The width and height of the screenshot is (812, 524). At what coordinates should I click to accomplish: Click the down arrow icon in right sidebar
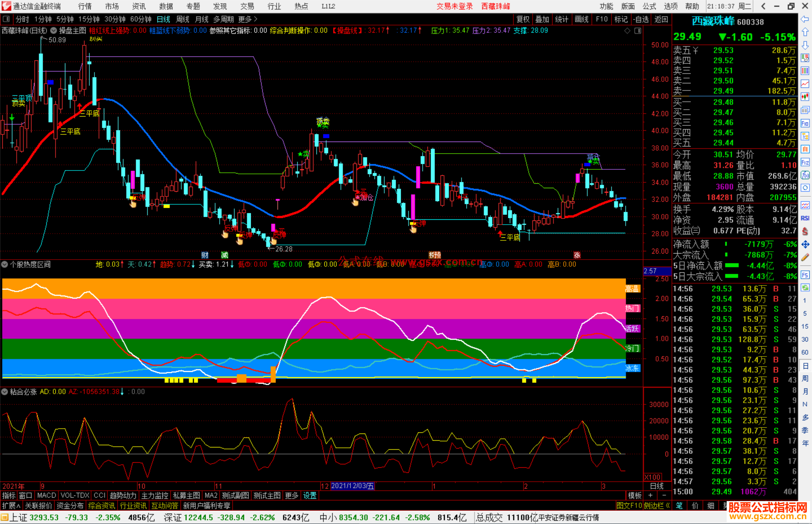pyautogui.click(x=805, y=45)
